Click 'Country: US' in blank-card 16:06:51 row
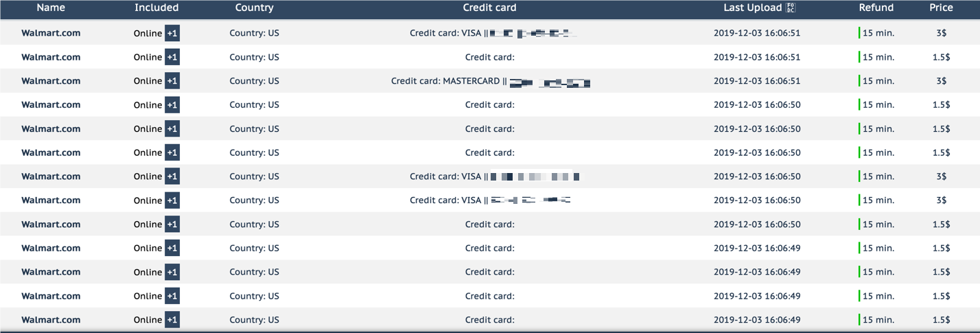 click(254, 57)
